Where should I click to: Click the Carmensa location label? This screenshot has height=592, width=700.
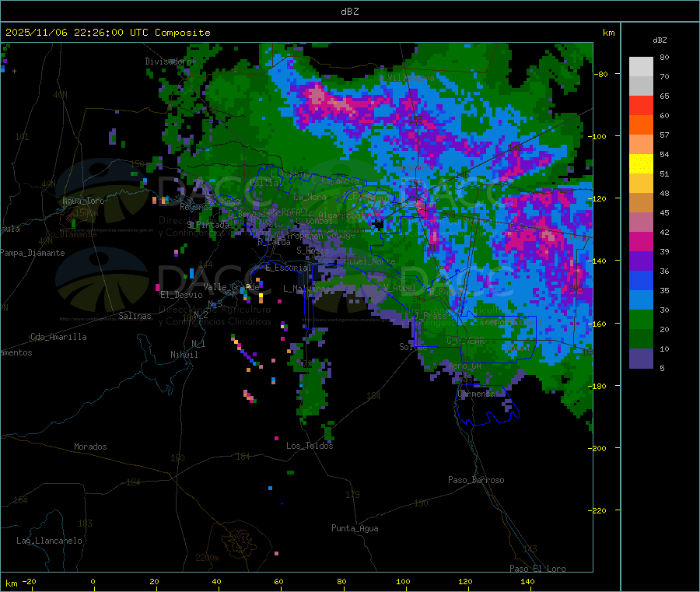tap(476, 394)
